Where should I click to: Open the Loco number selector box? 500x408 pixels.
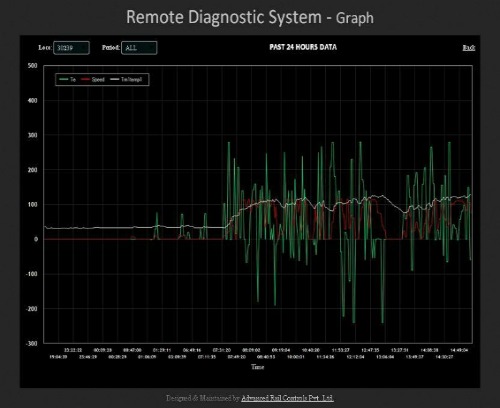pyautogui.click(x=71, y=48)
